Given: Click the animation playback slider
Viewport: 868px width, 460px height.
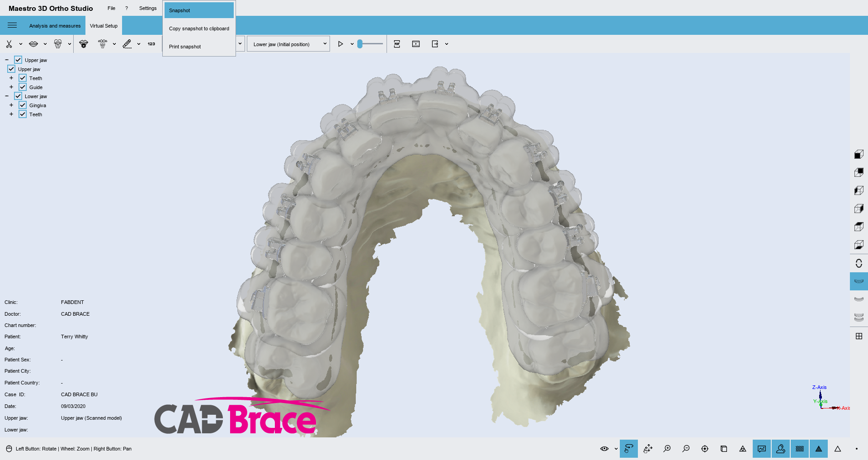Looking at the screenshot, I should click(370, 44).
